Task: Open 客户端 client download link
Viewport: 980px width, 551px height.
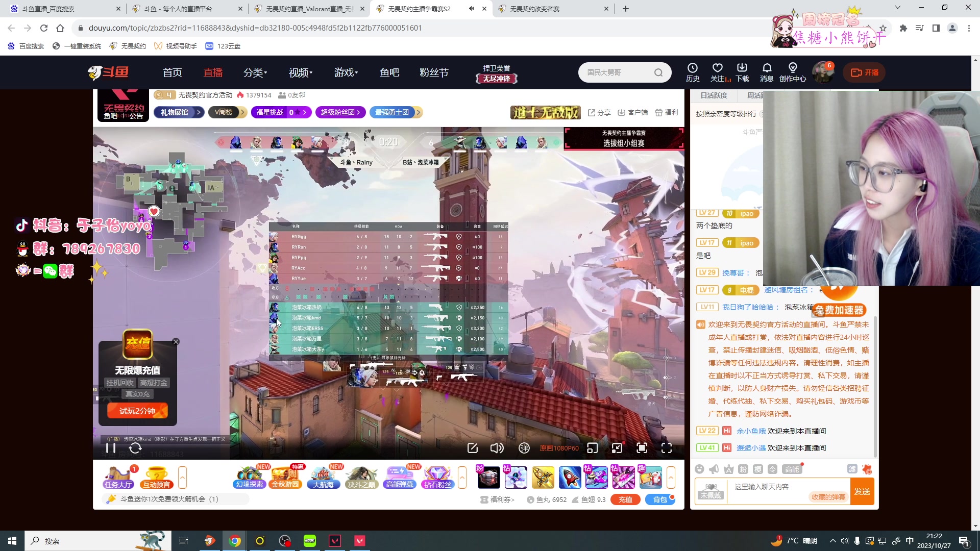Action: (x=633, y=112)
